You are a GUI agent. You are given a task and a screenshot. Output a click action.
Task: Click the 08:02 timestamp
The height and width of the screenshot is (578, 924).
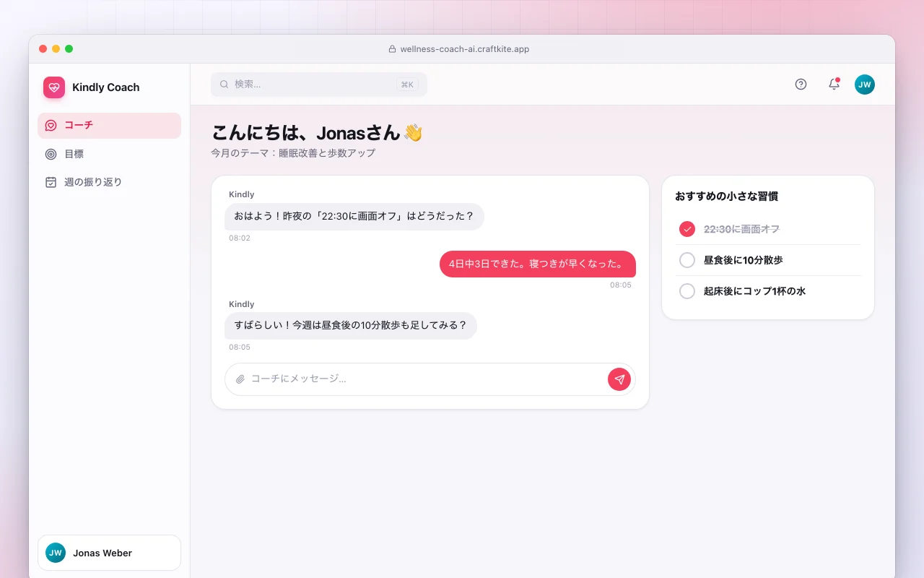[x=240, y=238]
